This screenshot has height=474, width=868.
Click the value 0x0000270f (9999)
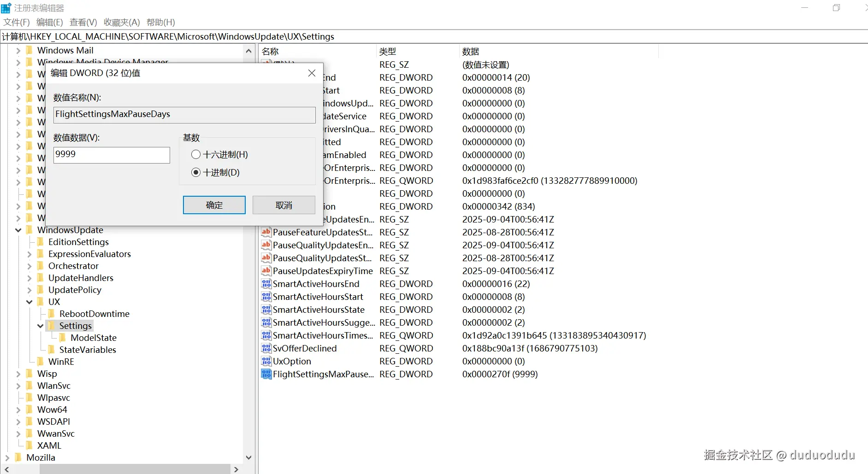click(x=500, y=374)
